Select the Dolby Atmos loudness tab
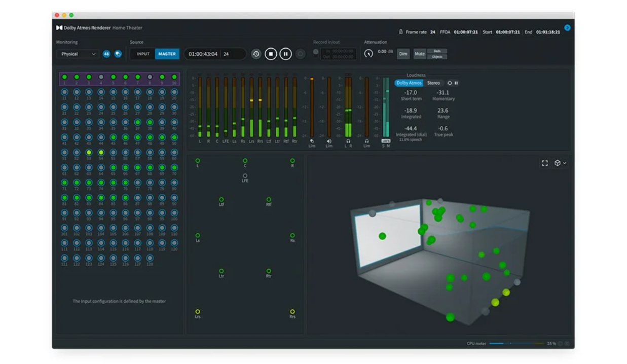Image resolution: width=627 pixels, height=364 pixels. (x=409, y=83)
